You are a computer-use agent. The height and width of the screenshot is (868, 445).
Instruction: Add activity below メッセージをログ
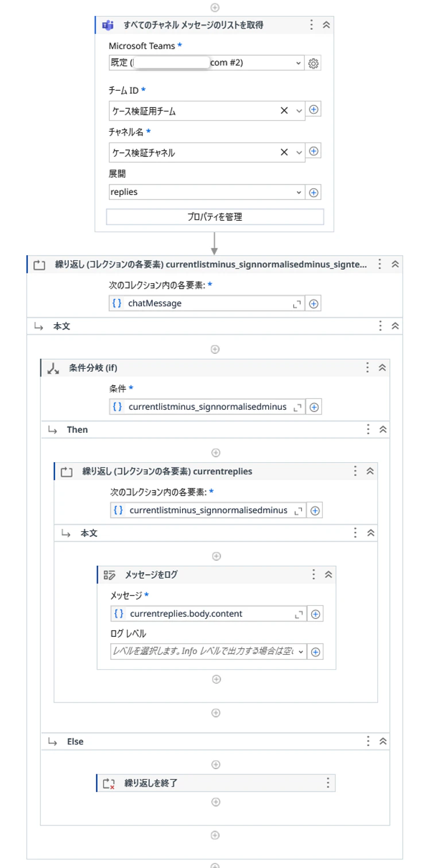216,679
